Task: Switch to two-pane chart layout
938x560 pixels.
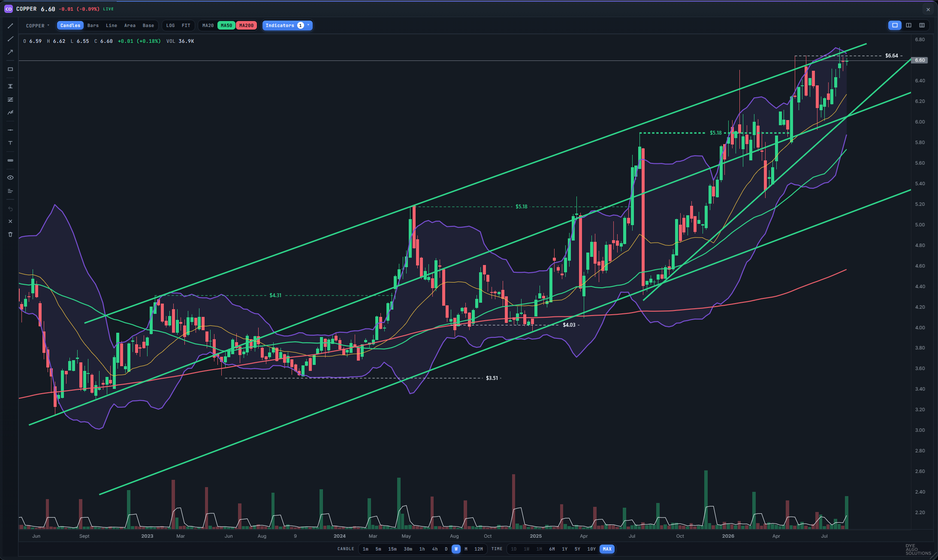Action: pos(908,25)
